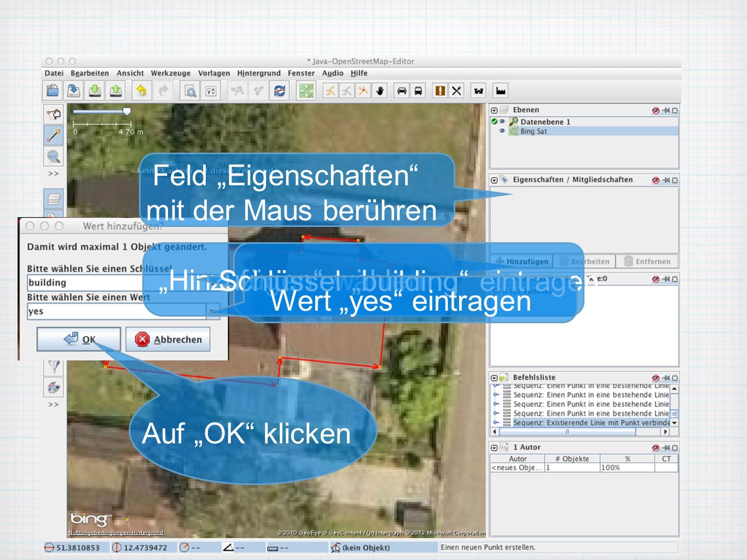
Task: Hide the Eigenschaften panel with eye button
Action: click(656, 180)
